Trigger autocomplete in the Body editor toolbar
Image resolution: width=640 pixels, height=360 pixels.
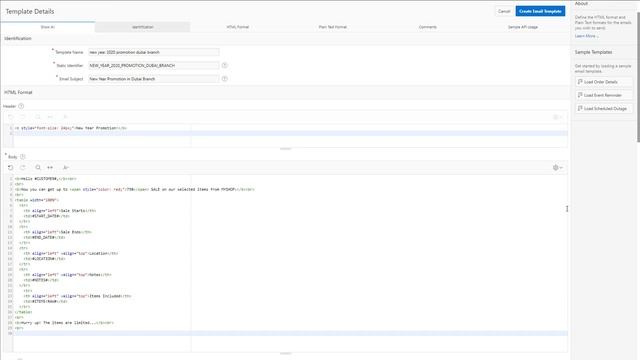(66, 167)
